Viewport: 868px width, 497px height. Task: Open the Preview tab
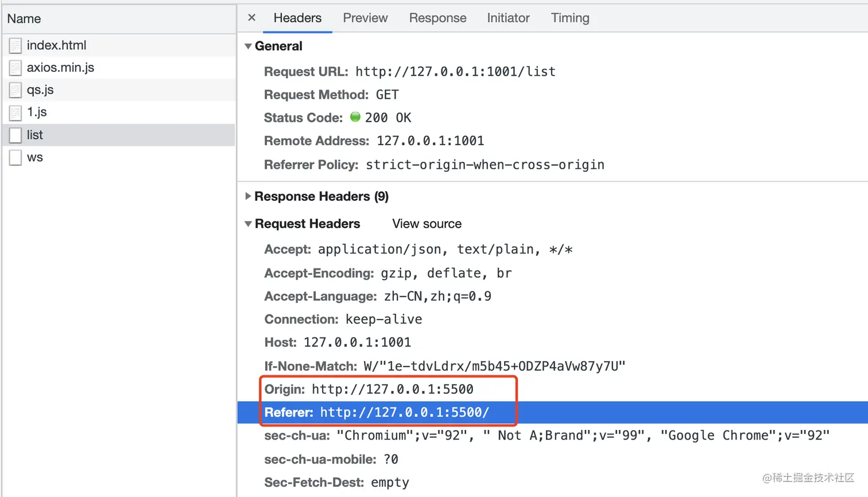click(x=365, y=18)
